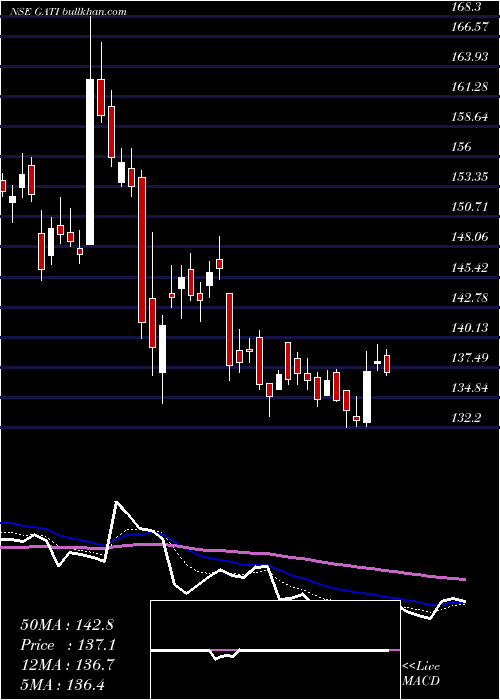Select the 142.78 price axis label
Image resolution: width=500 pixels, height=700 pixels.
click(x=472, y=298)
